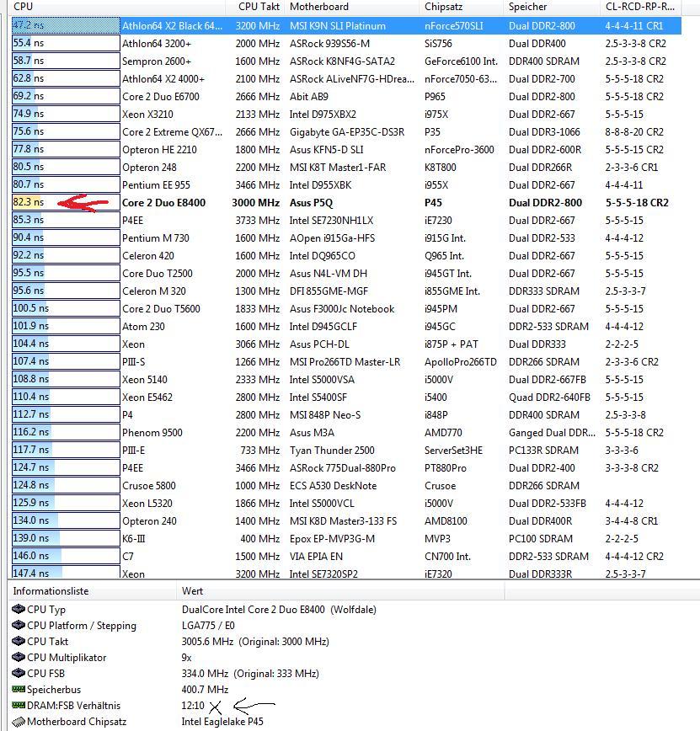Select the Xeon E5462 row
700x731 pixels.
click(346, 398)
